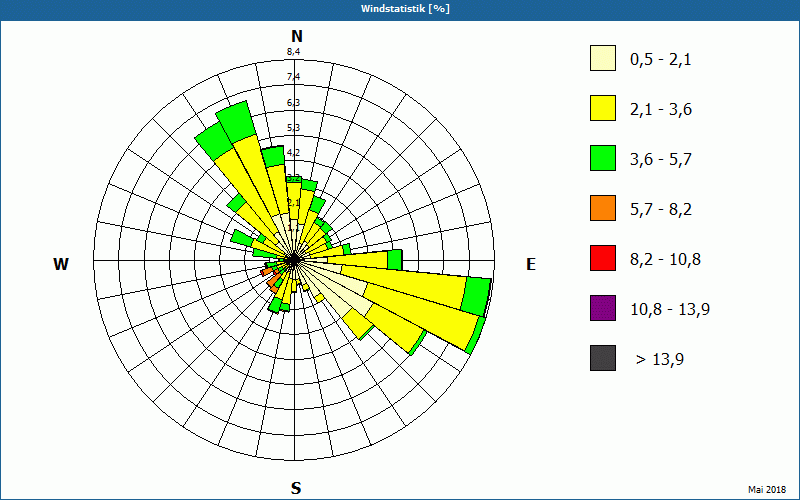800x500 pixels.
Task: Click the 8,4 axis value
Action: point(293,52)
